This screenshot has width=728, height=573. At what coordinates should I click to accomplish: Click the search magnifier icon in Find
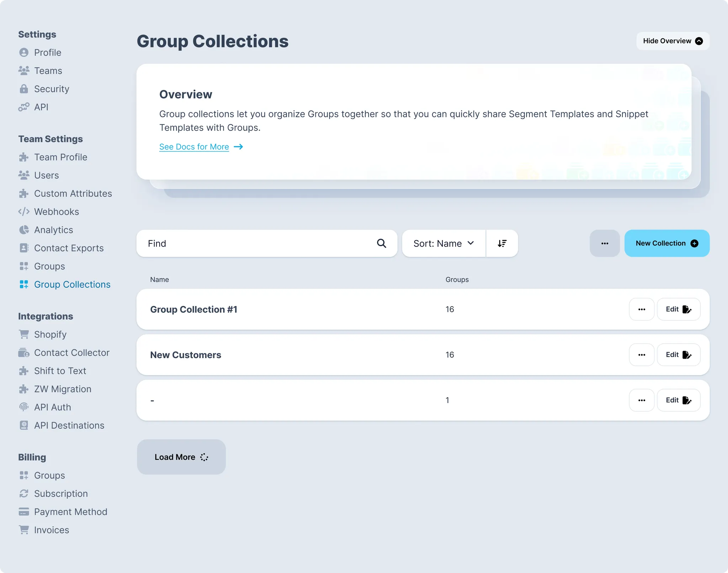point(381,243)
